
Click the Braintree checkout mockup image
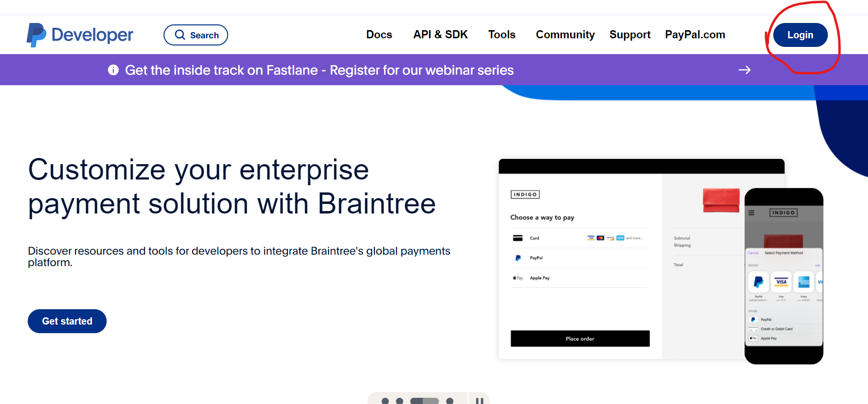[661, 261]
